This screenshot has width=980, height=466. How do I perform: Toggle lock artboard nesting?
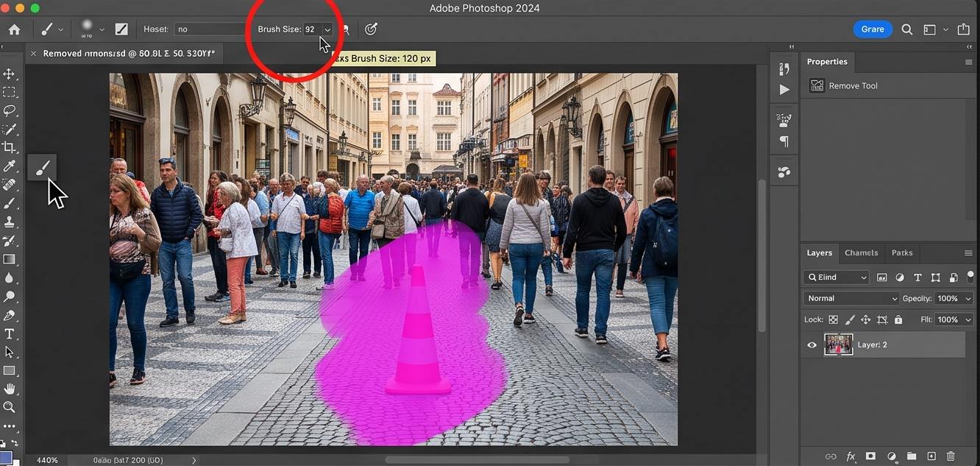882,320
